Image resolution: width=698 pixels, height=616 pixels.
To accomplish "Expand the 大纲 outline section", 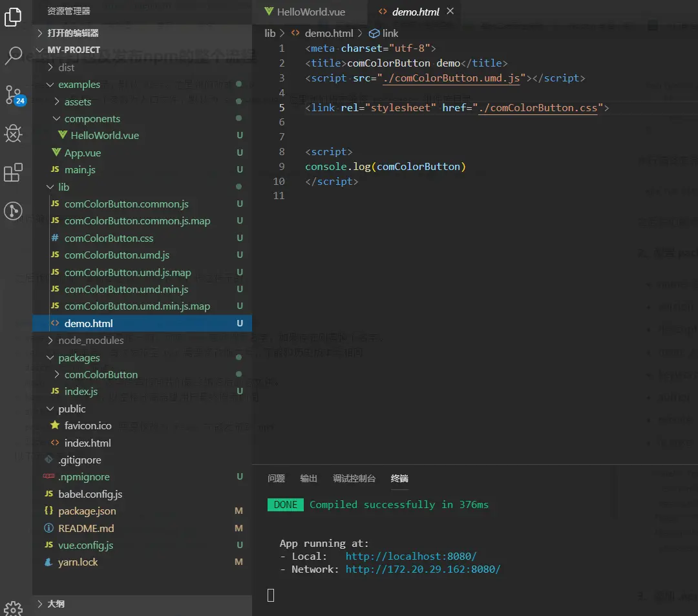I will pos(142,604).
